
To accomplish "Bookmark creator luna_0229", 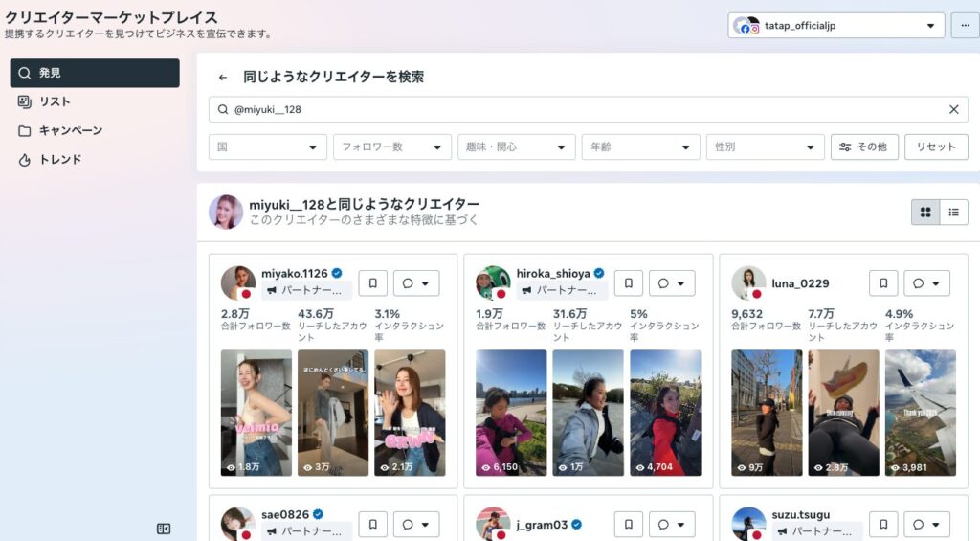I will tap(883, 283).
